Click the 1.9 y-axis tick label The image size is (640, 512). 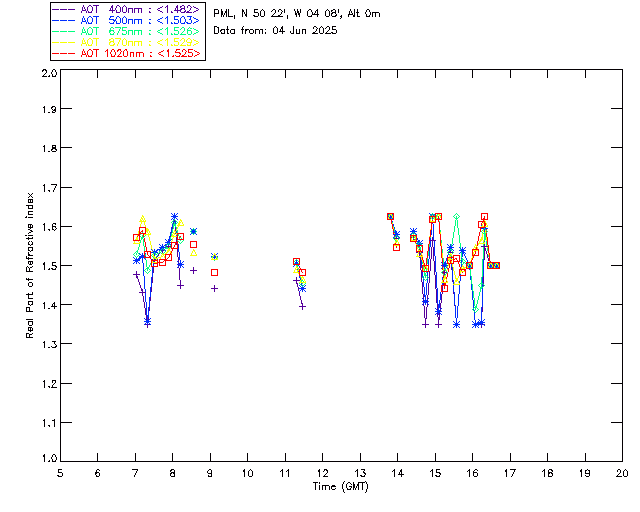click(x=49, y=109)
